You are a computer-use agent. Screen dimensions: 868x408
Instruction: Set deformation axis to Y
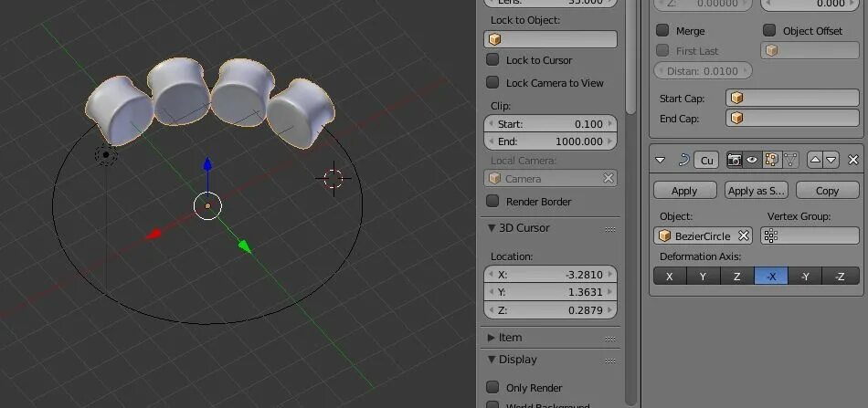tap(703, 277)
